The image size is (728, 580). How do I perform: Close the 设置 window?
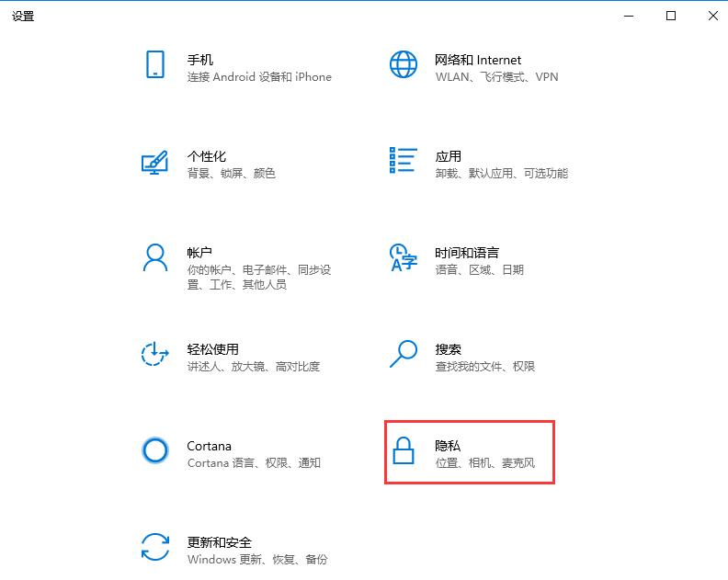(713, 17)
